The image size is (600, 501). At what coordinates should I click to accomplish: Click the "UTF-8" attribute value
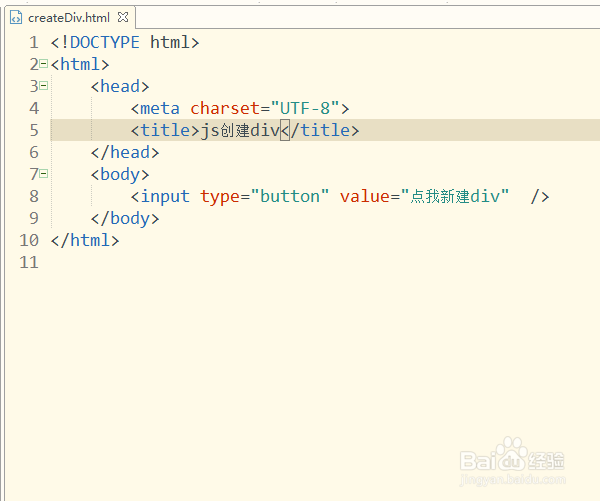coord(305,108)
